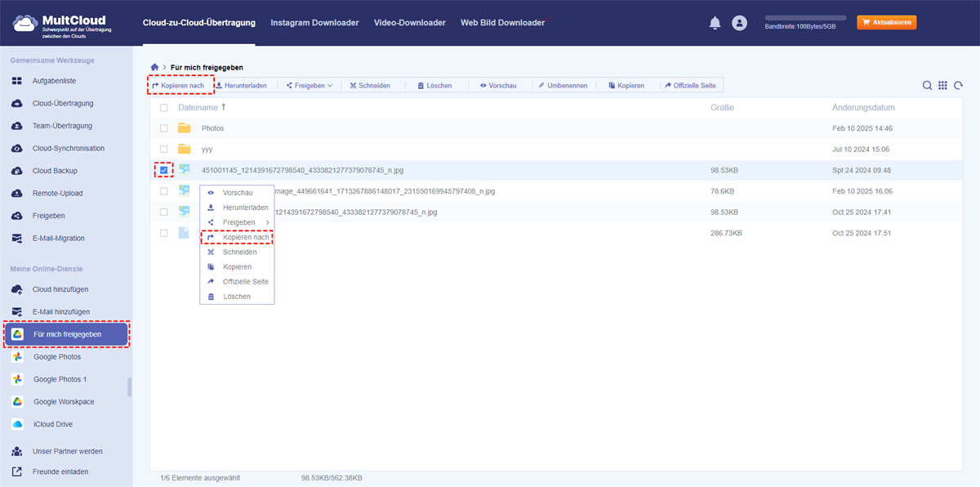Go to home breadcrumb icon
Screen dimensions: 980x487
coord(154,67)
